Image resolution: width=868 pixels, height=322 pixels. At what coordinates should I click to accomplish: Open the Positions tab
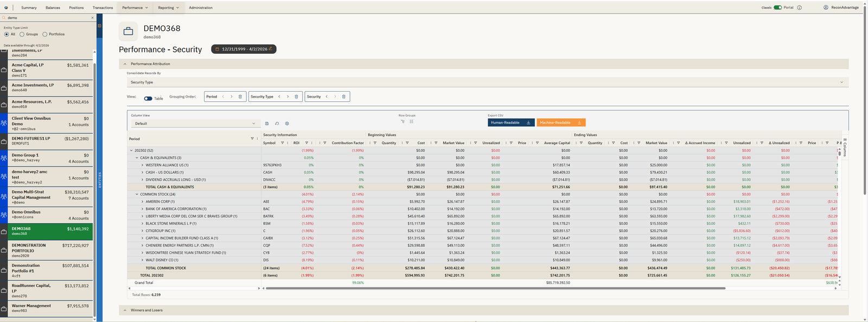click(76, 8)
